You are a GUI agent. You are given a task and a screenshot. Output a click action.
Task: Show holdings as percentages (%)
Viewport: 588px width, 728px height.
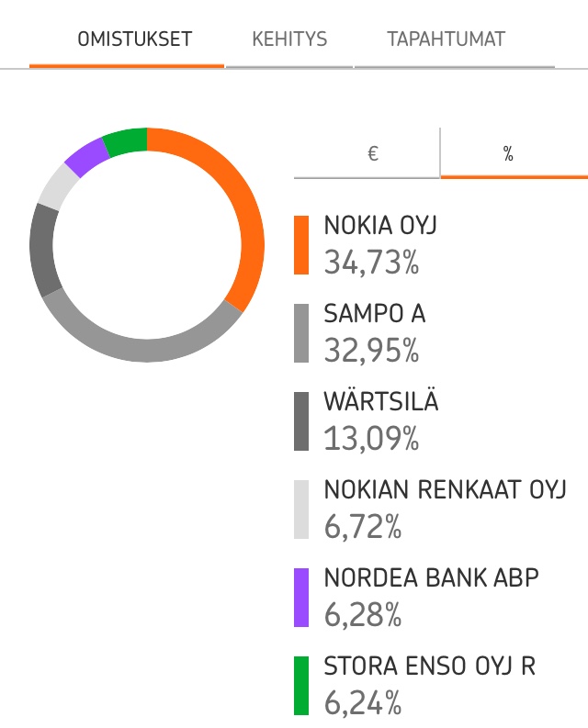508,154
